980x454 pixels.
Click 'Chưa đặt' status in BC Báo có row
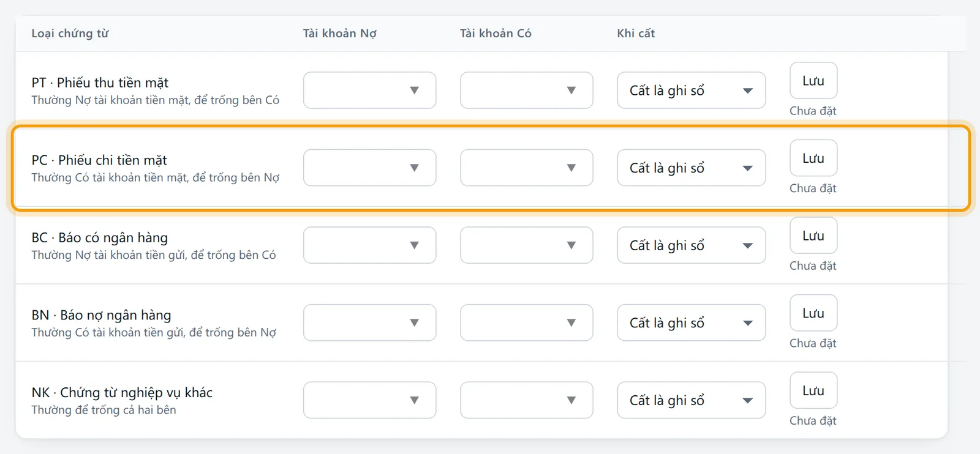click(x=813, y=266)
